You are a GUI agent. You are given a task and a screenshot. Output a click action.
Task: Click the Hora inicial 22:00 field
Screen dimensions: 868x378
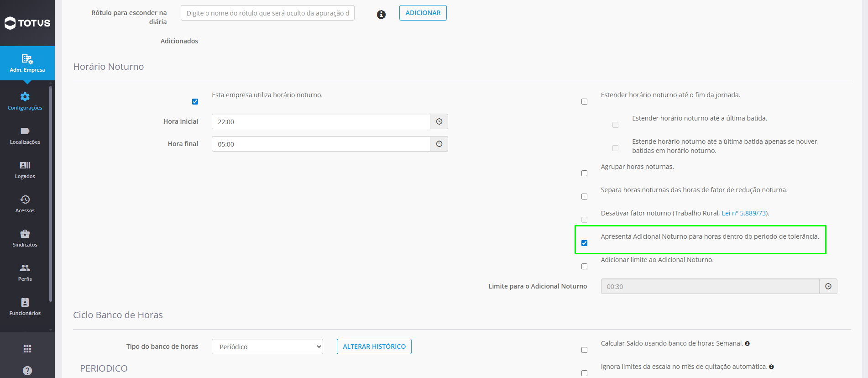click(x=321, y=121)
